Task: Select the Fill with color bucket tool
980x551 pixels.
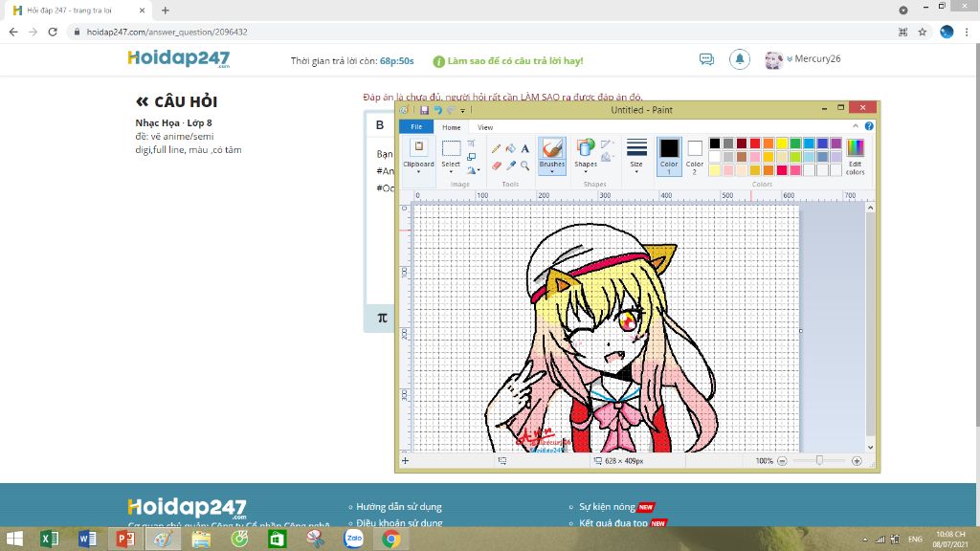Action: coord(511,148)
